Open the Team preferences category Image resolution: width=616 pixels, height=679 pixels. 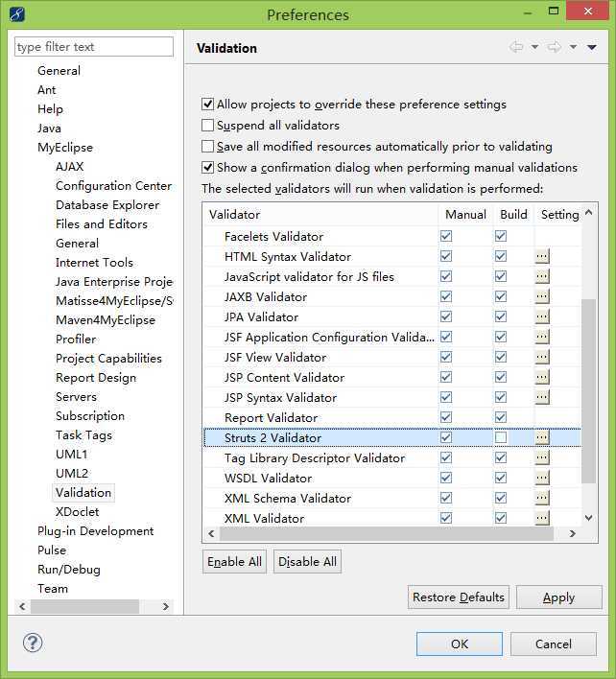(53, 589)
